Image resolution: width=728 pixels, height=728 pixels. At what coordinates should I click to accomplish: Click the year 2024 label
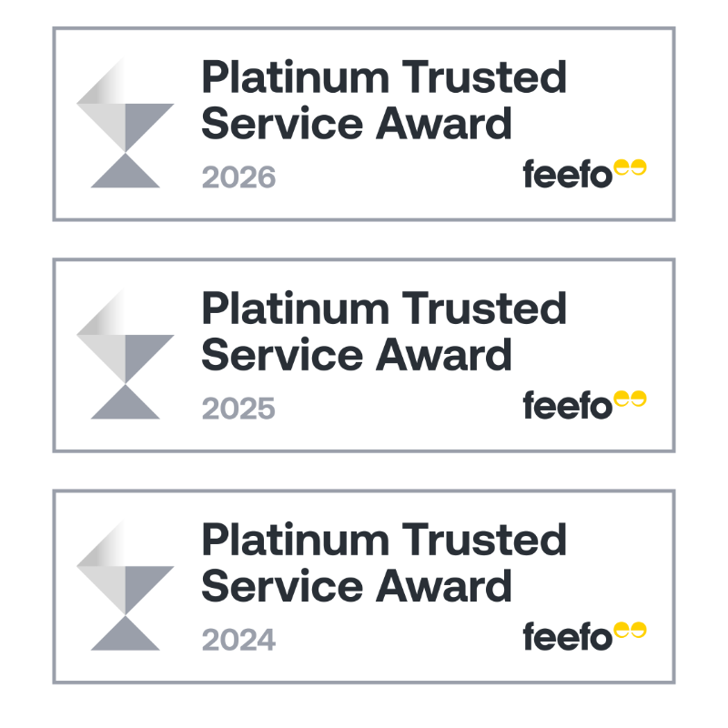238,640
